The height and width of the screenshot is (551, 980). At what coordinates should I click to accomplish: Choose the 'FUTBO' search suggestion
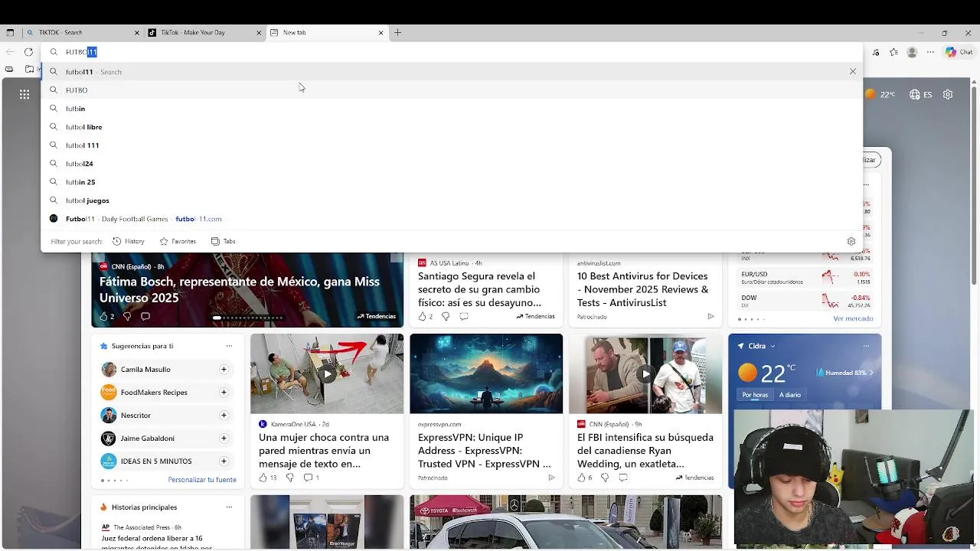452,90
